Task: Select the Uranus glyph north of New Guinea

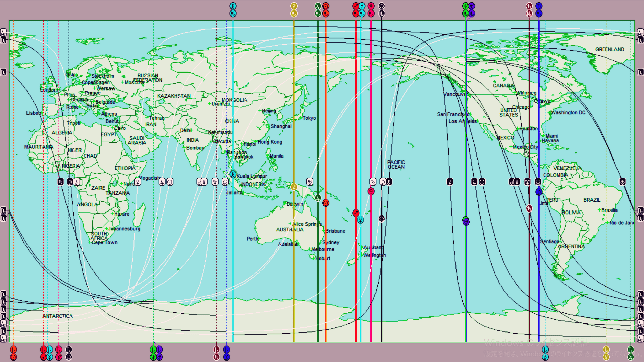Action: click(x=310, y=182)
